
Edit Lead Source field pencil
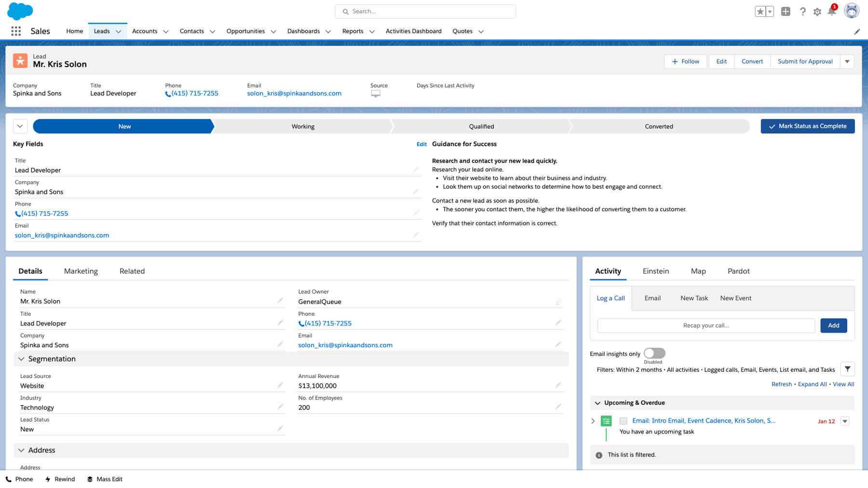280,385
